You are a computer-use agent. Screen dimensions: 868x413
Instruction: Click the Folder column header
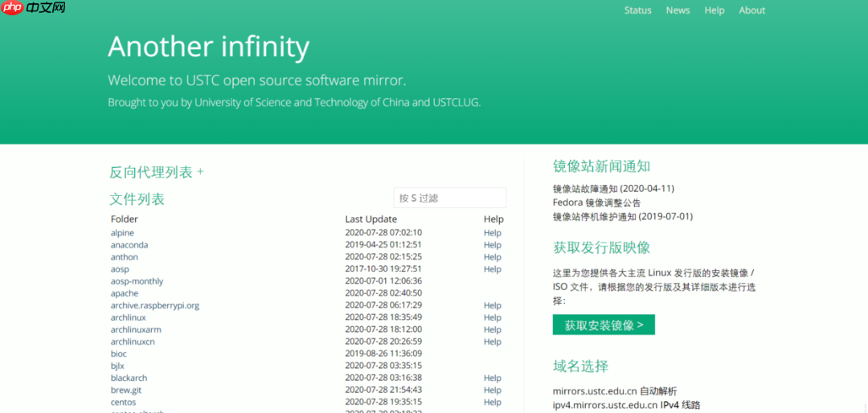point(124,219)
